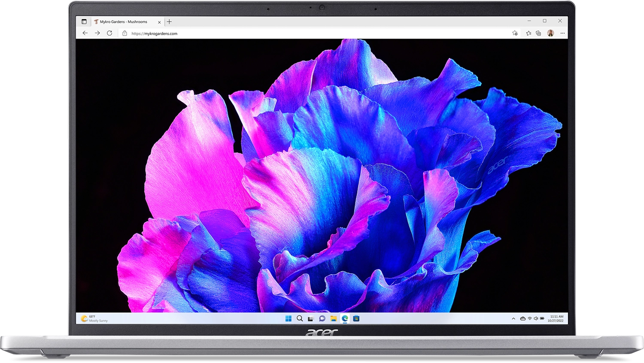Refresh the current page
644x363 pixels.
click(x=109, y=33)
